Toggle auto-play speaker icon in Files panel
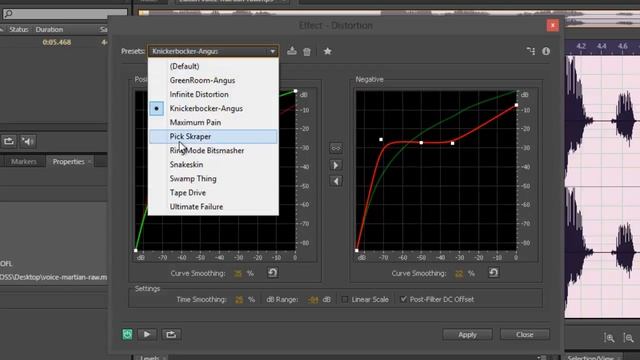 tap(27, 141)
